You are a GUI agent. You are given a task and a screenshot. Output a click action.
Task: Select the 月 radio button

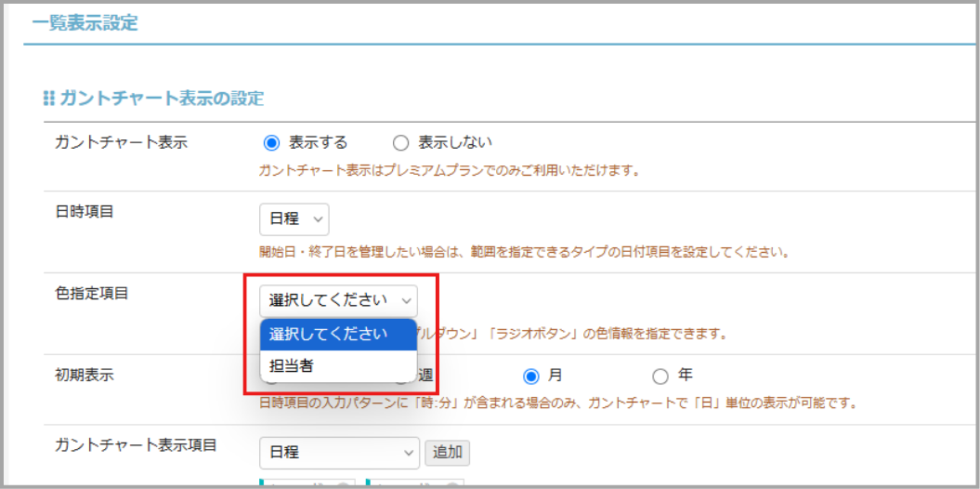pos(531,376)
